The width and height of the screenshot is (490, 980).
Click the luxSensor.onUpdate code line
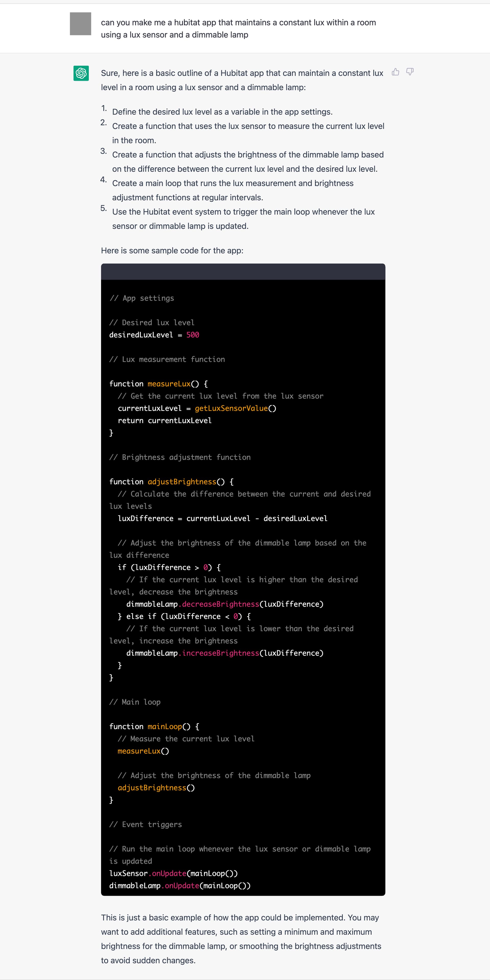coord(173,873)
